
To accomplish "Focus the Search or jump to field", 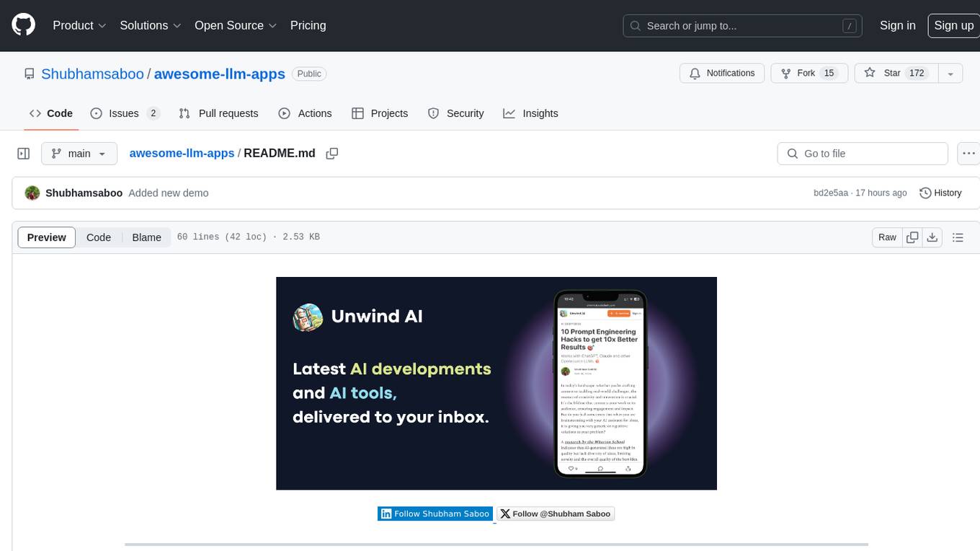I will click(x=744, y=26).
